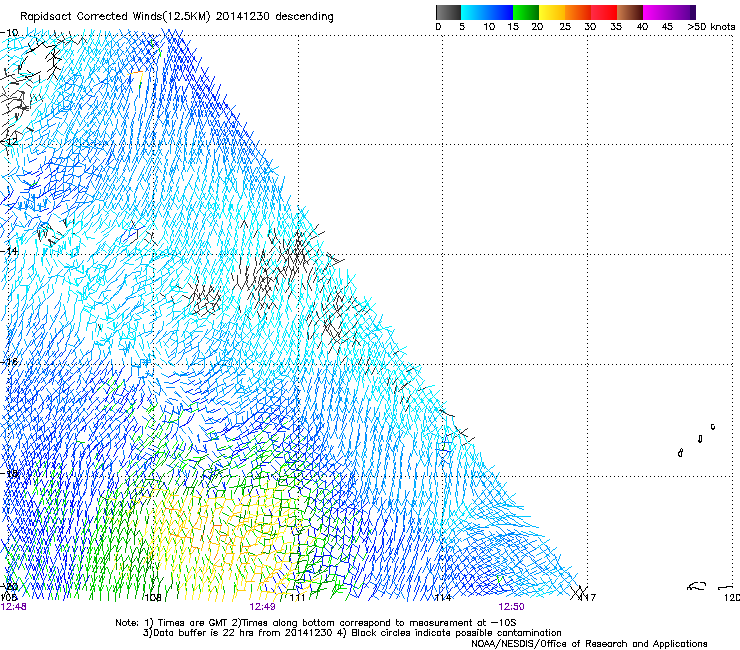This screenshot has height=650, width=740.
Task: Click the brown 35-40 knots legend band
Action: click(630, 12)
